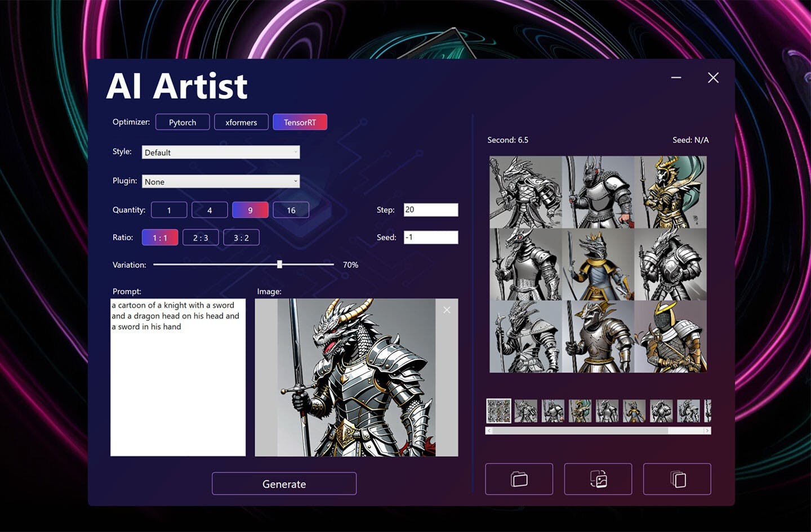Screen dimensions: 811x532
Task: Click the stacked pages copy icon button
Action: click(677, 479)
